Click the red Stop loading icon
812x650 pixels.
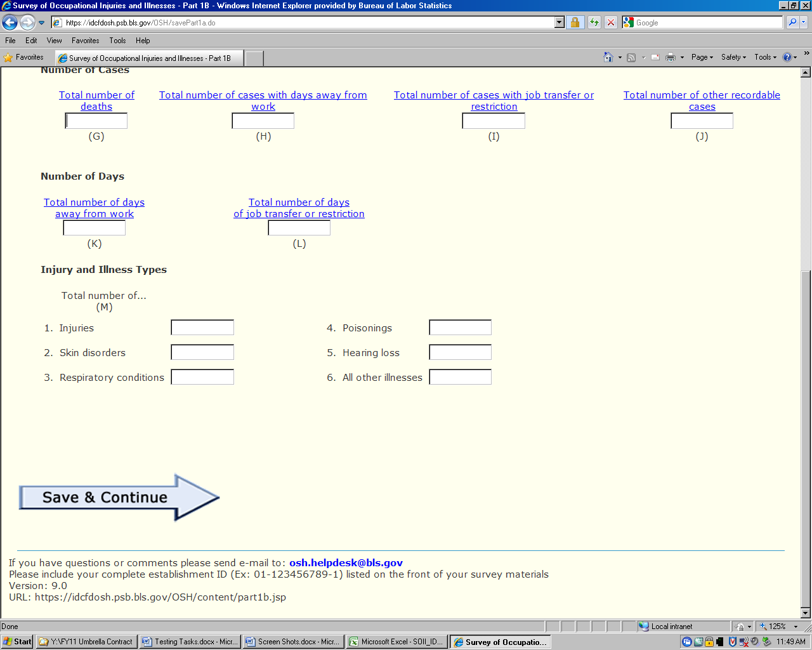pos(611,22)
